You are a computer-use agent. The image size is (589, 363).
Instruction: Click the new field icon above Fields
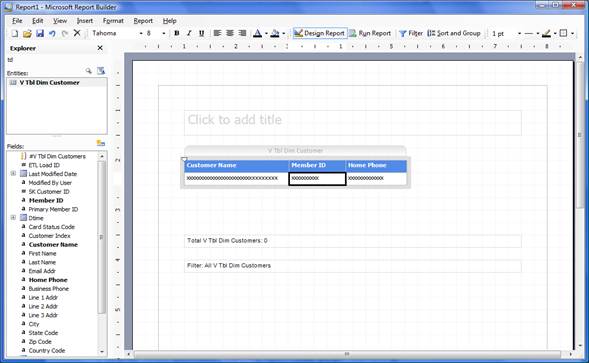100,143
